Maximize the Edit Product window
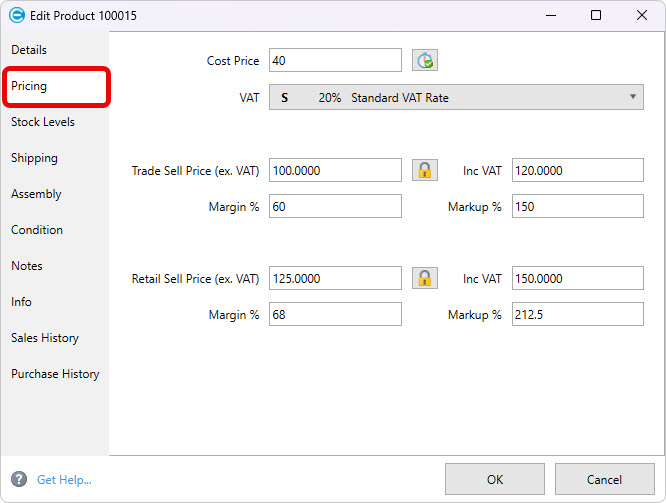Image resolution: width=666 pixels, height=503 pixels. tap(596, 15)
